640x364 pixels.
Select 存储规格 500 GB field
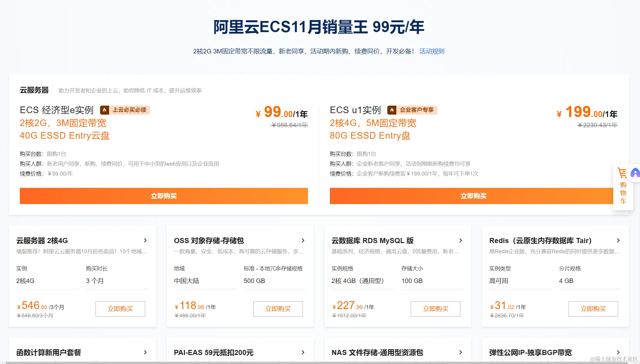pos(275,281)
